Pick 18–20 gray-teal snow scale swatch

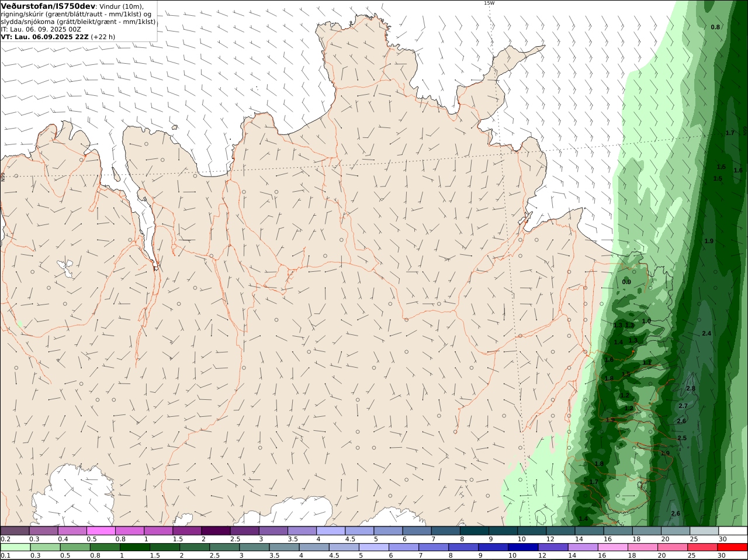(647, 530)
